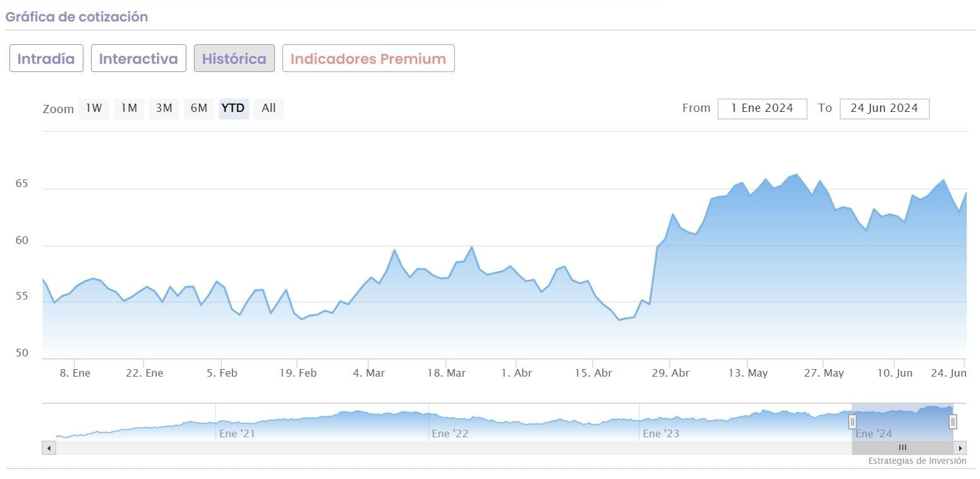Image resolution: width=980 pixels, height=479 pixels.
Task: Switch to the Intradía chart tab
Action: [46, 59]
